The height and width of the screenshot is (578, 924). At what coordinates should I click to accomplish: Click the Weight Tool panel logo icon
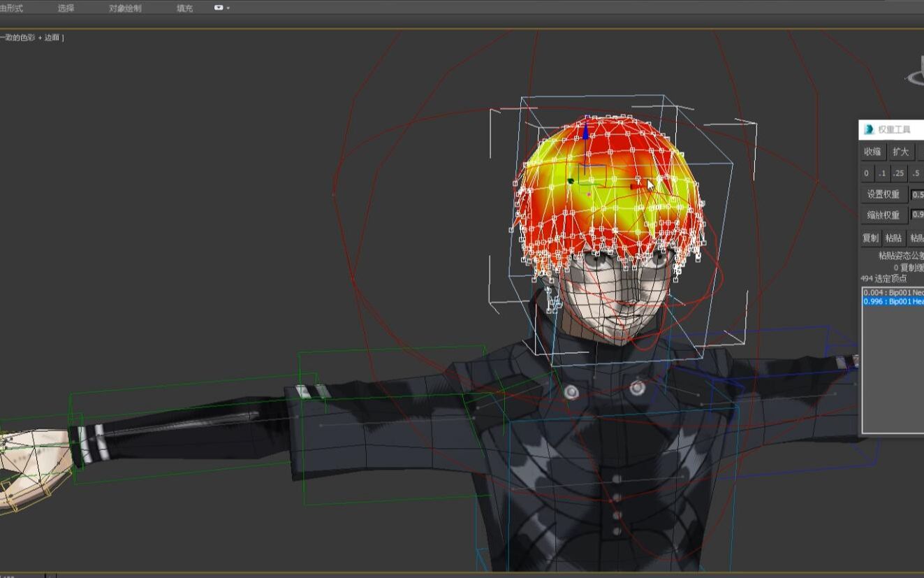coord(868,129)
